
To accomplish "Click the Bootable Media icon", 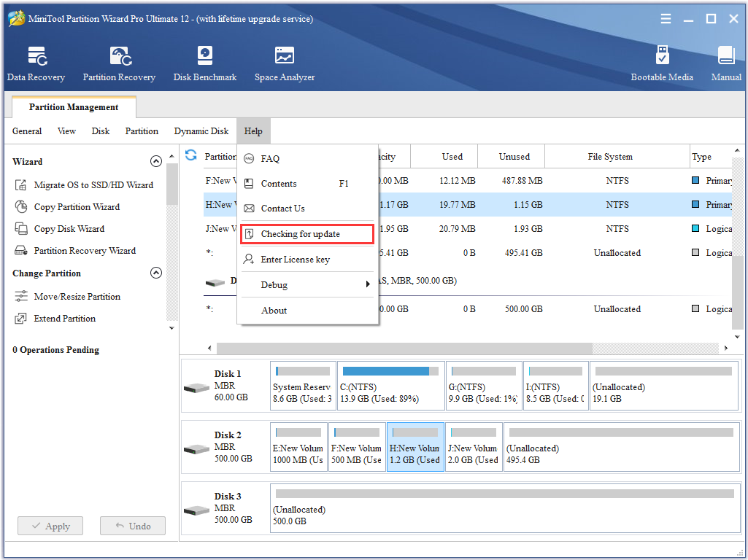I will pyautogui.click(x=662, y=63).
